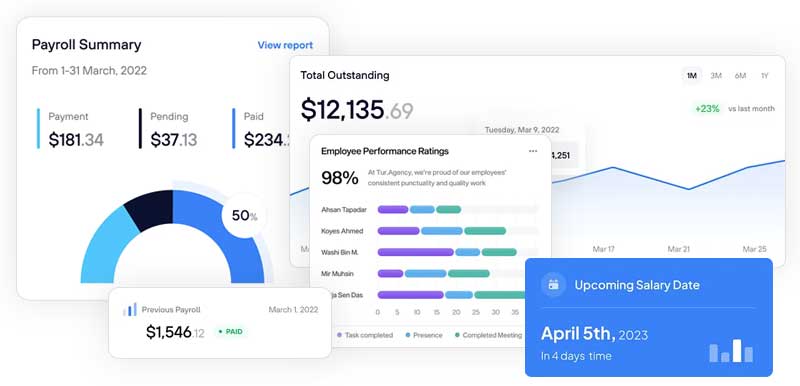This screenshot has height=386, width=800.
Task: Click the Total Outstanding amount $12,135.69
Action: [357, 110]
